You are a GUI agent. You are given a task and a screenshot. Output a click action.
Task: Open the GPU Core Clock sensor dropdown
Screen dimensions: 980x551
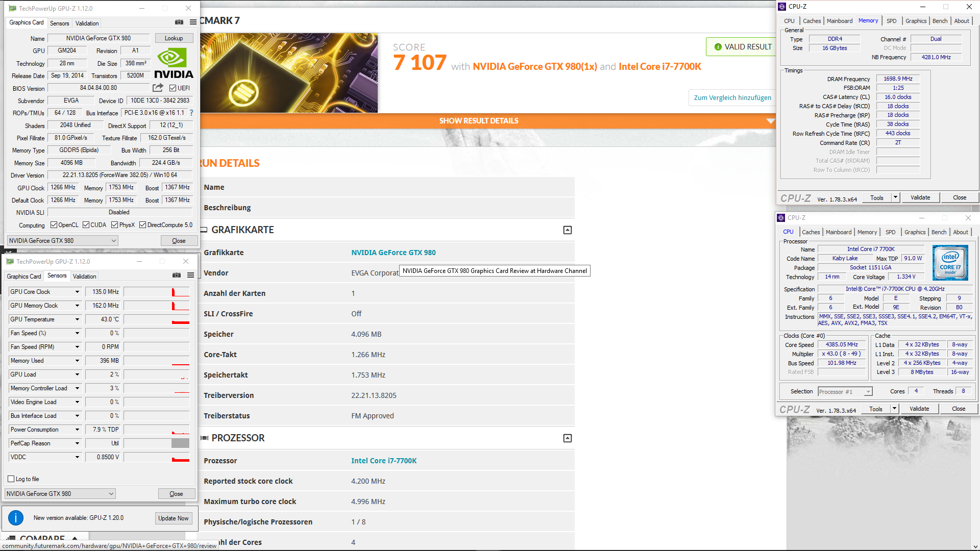click(77, 292)
